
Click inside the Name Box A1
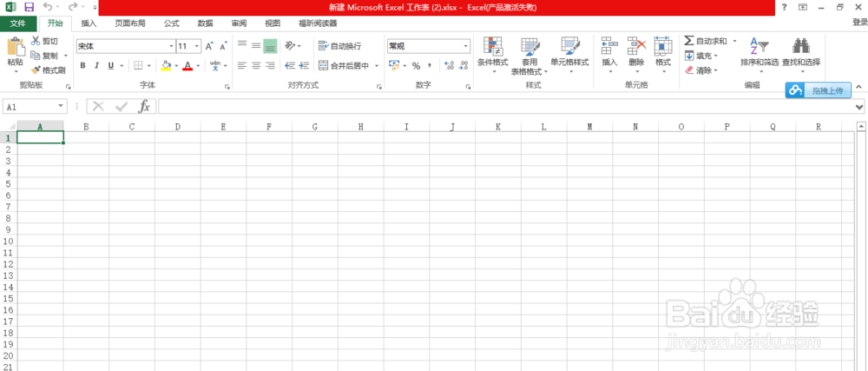[30, 106]
